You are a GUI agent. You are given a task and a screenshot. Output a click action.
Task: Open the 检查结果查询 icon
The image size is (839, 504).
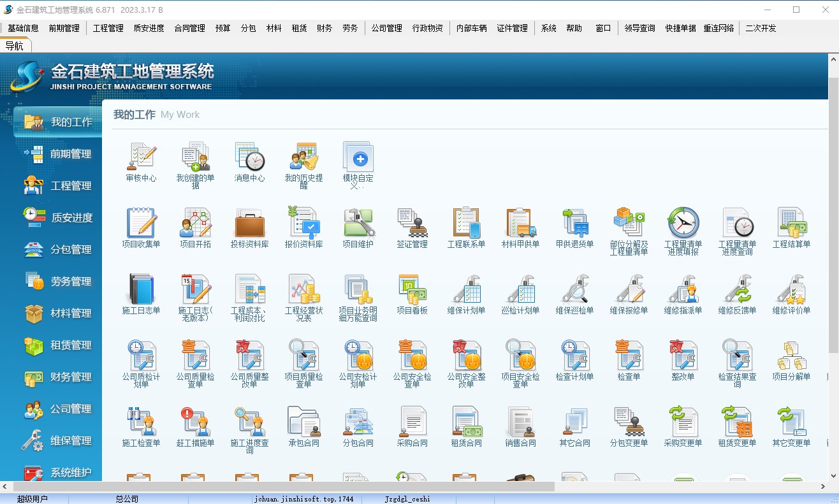737,356
